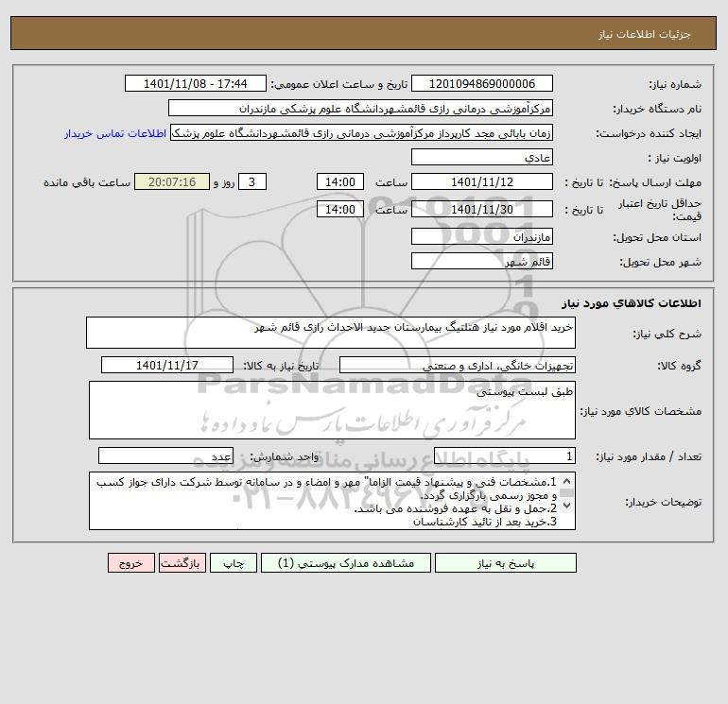Click the response deadline time 14:00 field

tap(339, 182)
